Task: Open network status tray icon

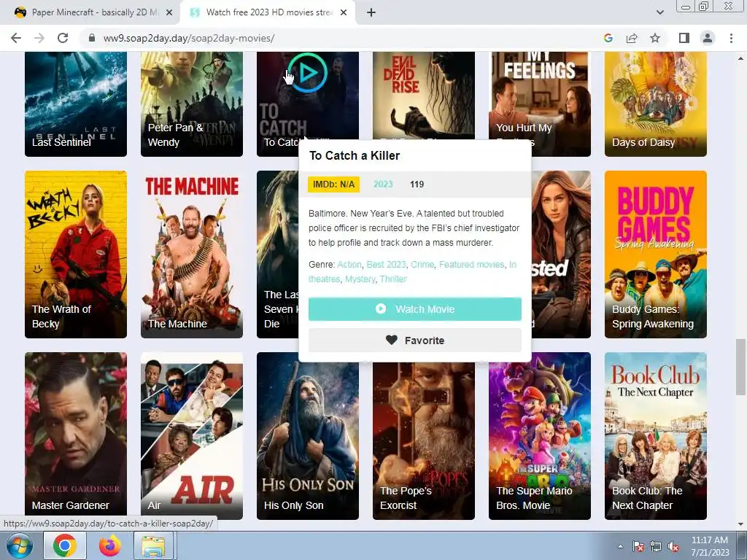Action: click(656, 546)
